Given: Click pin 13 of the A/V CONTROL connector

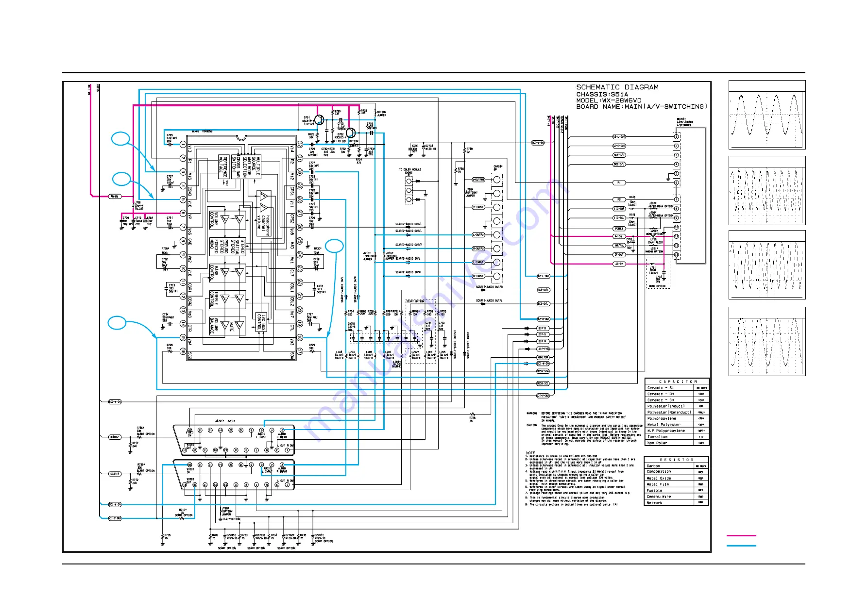Looking at the screenshot, I should click(676, 254).
